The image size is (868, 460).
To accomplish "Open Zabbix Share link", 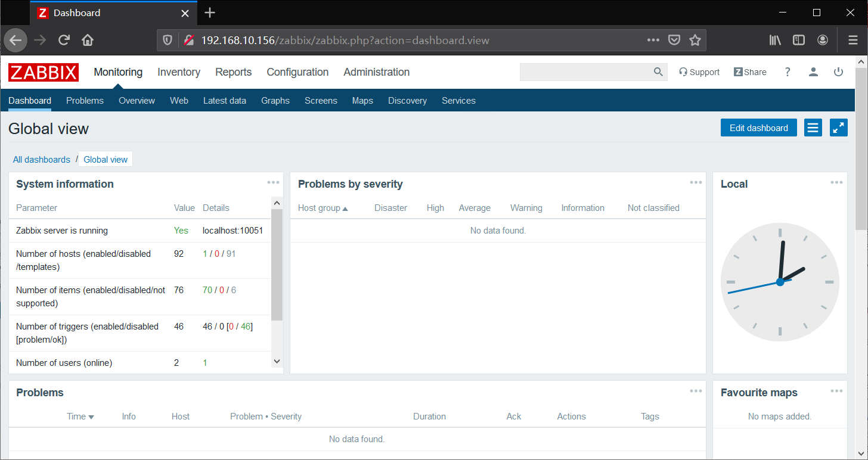I will coord(750,72).
